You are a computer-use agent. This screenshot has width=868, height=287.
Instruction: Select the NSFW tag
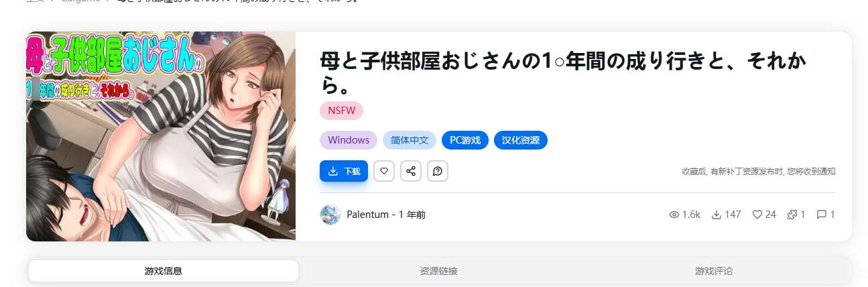click(342, 111)
